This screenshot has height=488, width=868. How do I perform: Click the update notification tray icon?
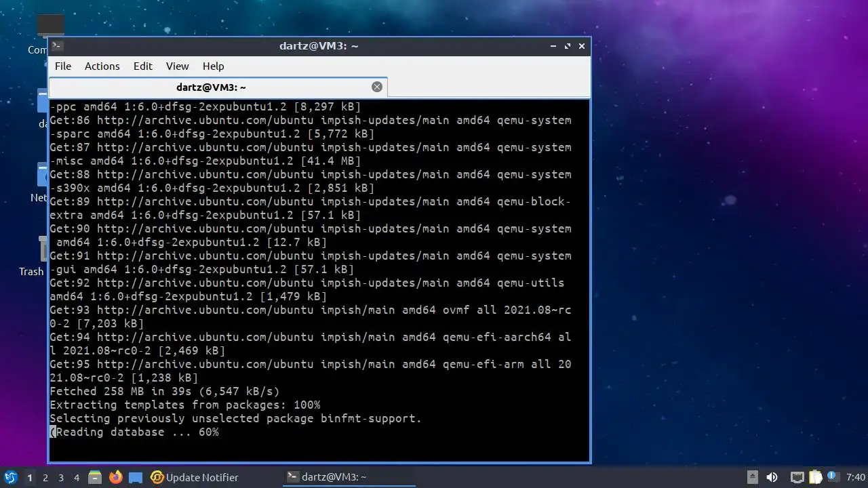coord(832,476)
